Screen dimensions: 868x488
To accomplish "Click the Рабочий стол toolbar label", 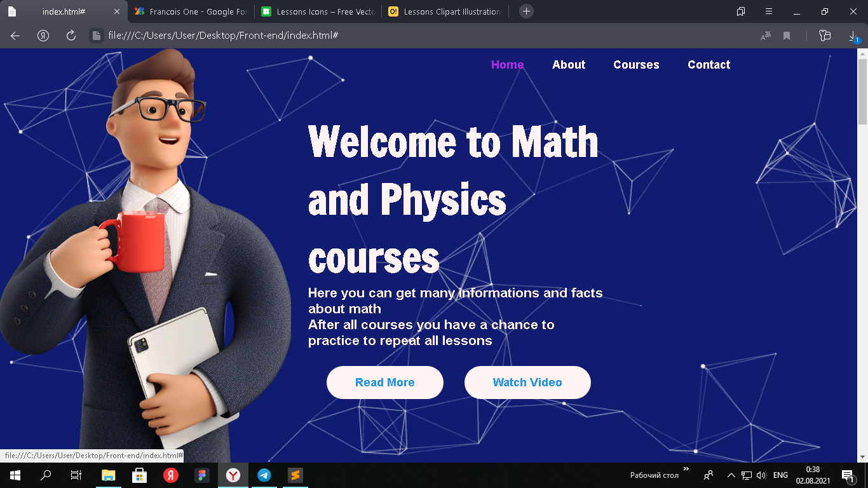I will click(654, 475).
